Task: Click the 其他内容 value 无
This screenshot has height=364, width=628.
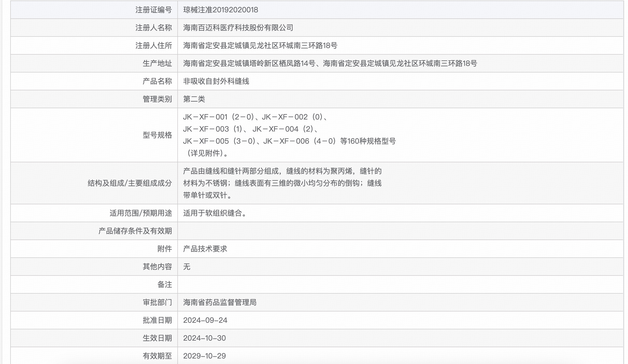Action: click(187, 267)
